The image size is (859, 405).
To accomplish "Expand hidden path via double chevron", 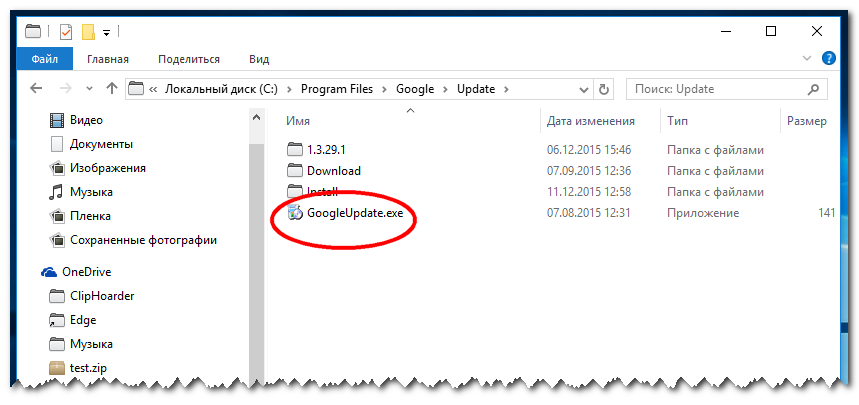I will 153,89.
